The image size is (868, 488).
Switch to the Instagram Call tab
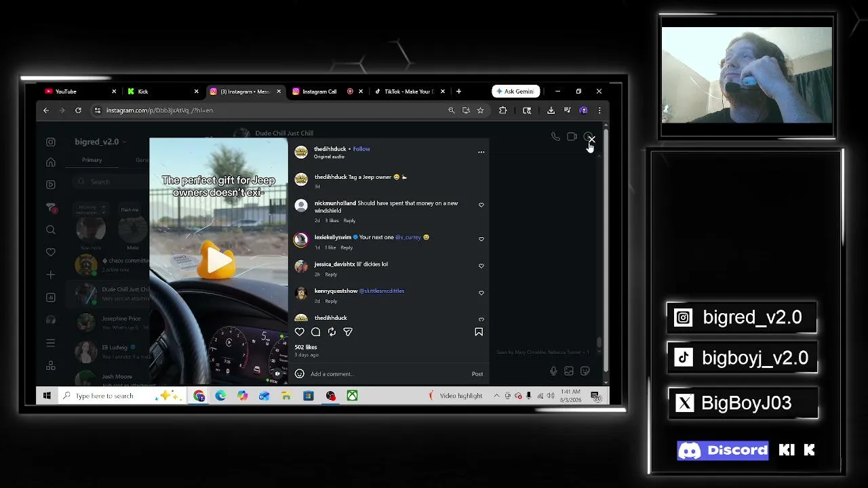point(328,91)
